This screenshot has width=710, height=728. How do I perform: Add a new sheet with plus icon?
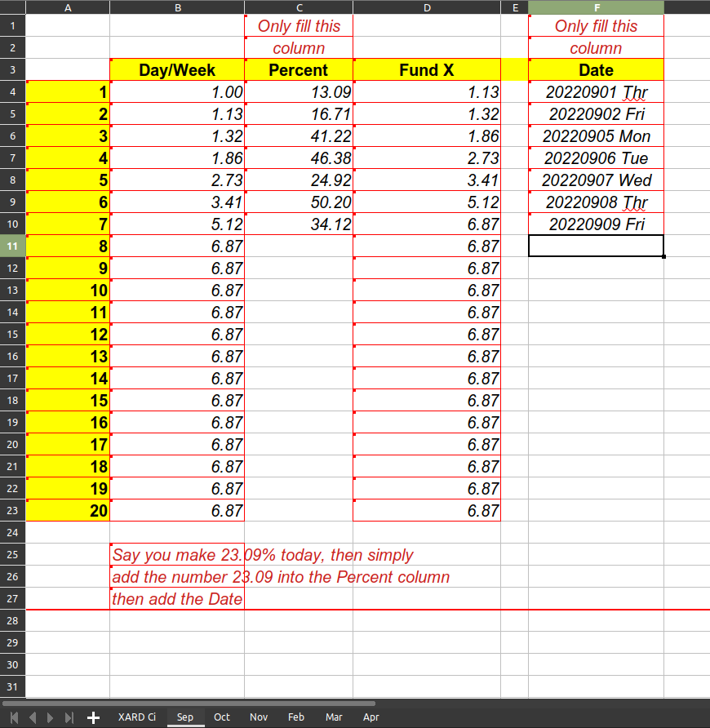(93, 717)
